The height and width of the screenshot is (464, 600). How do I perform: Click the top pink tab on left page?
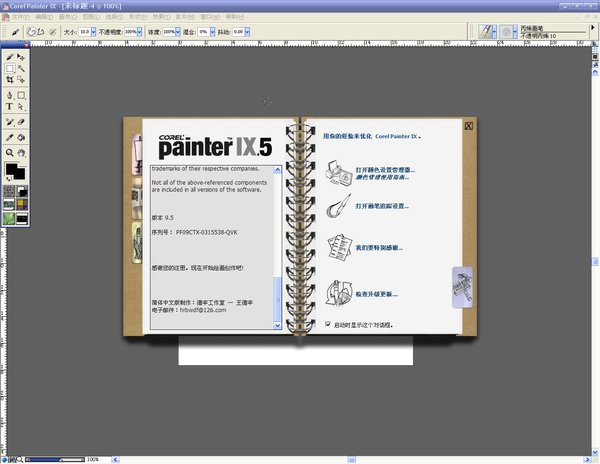(137, 155)
